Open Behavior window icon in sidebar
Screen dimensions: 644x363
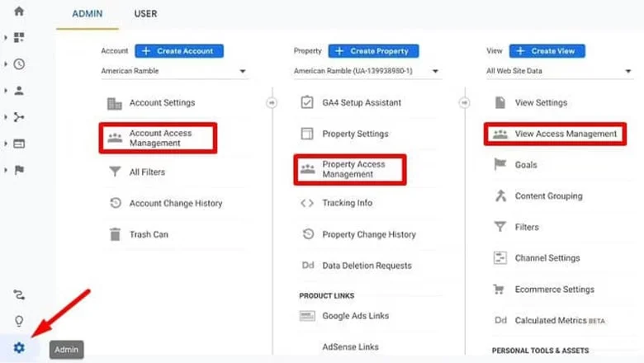point(19,144)
